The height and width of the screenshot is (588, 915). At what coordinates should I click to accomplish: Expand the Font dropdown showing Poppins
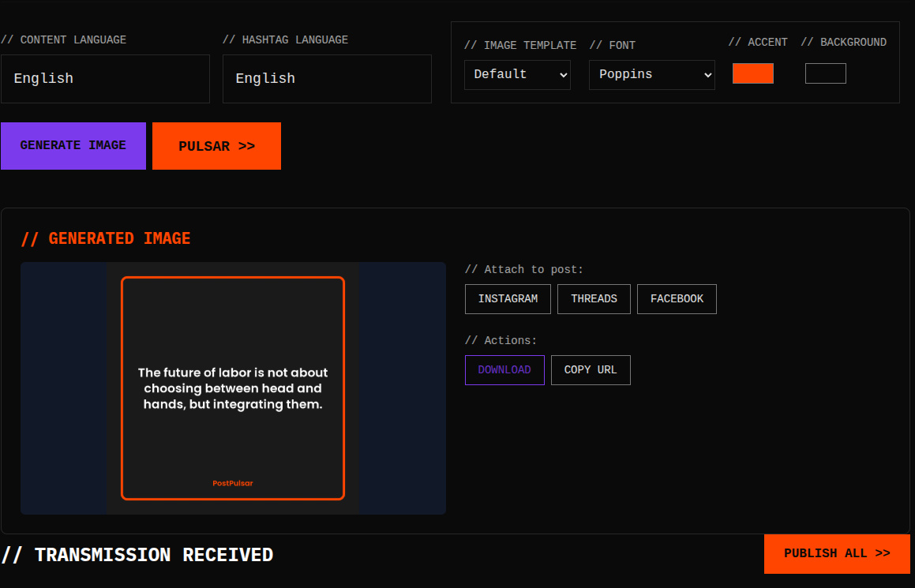point(651,74)
